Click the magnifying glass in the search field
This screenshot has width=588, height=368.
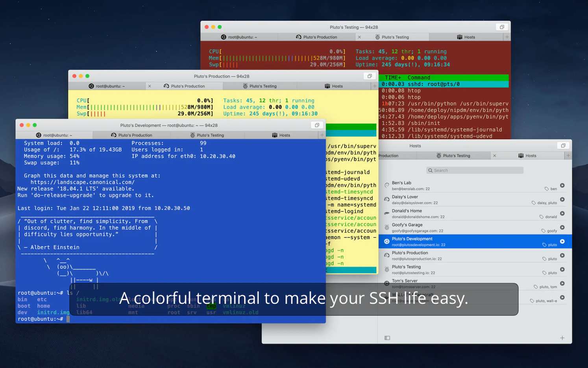pyautogui.click(x=430, y=170)
